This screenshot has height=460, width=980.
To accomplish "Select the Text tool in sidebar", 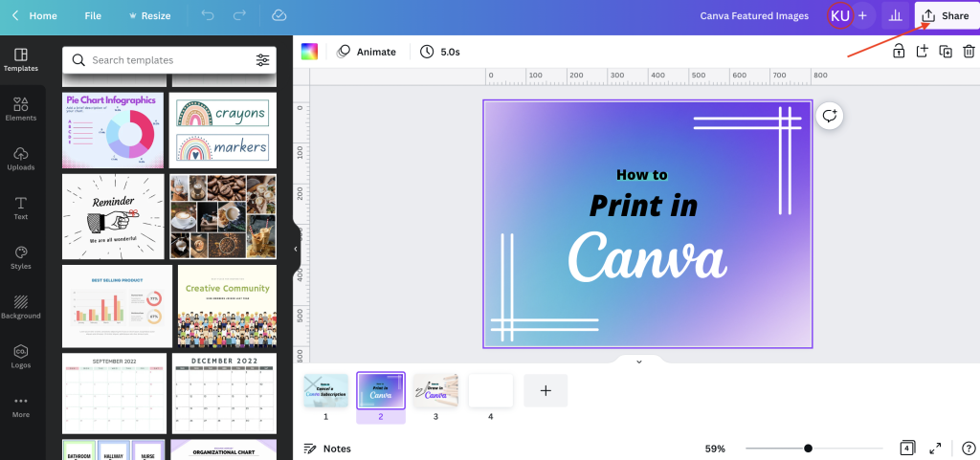I will 20,208.
